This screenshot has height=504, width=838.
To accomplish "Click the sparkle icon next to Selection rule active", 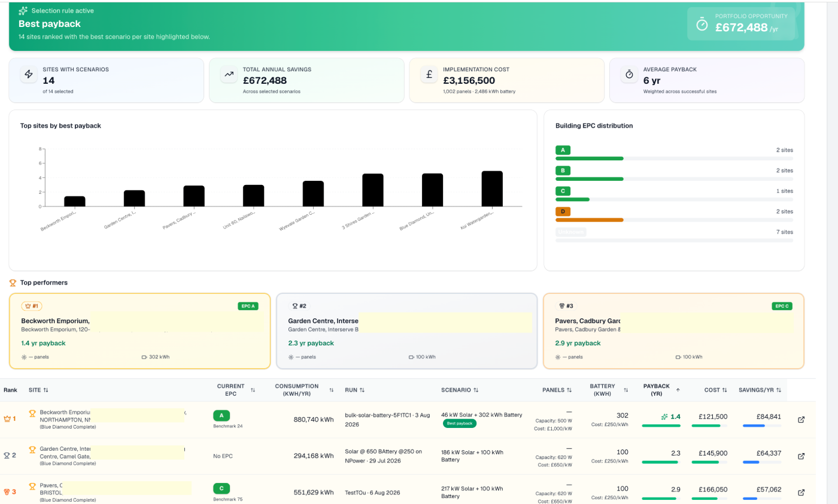I will (23, 11).
